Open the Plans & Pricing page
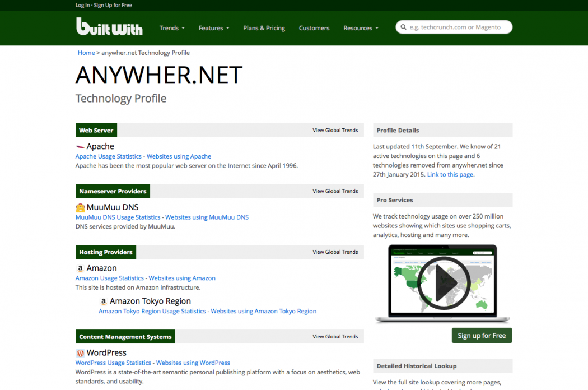588x390 pixels. pos(264,27)
